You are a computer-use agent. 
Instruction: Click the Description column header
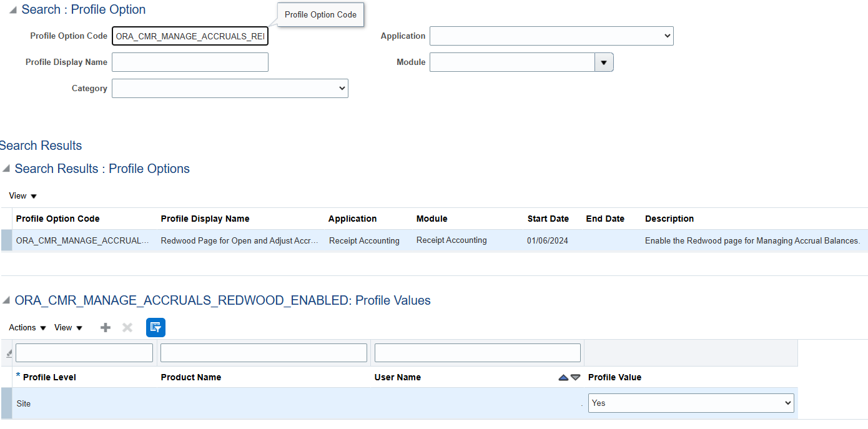[x=669, y=219]
